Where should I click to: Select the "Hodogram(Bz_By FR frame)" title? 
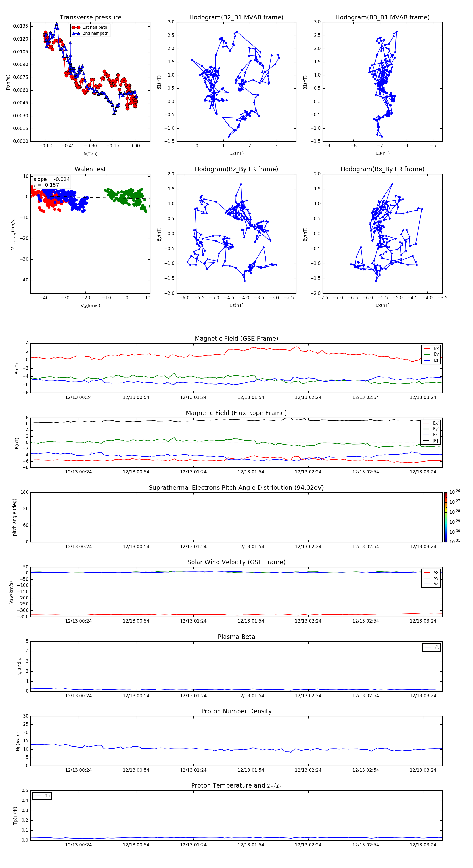click(236, 169)
